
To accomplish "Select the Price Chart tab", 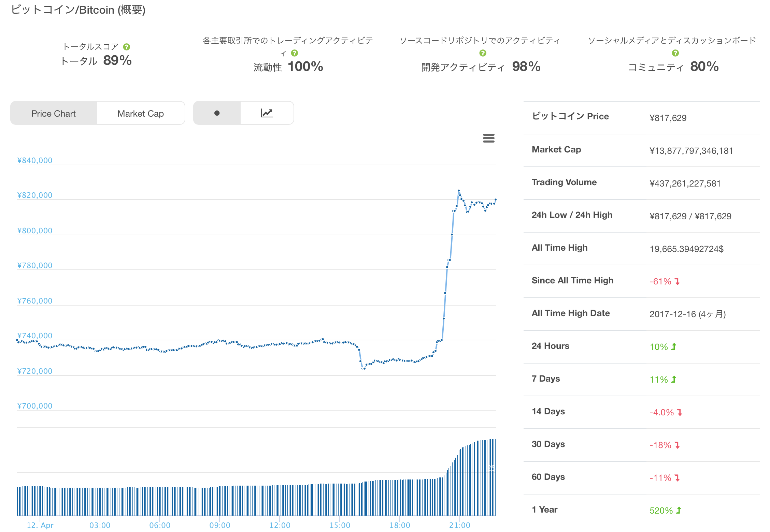I will (x=54, y=113).
